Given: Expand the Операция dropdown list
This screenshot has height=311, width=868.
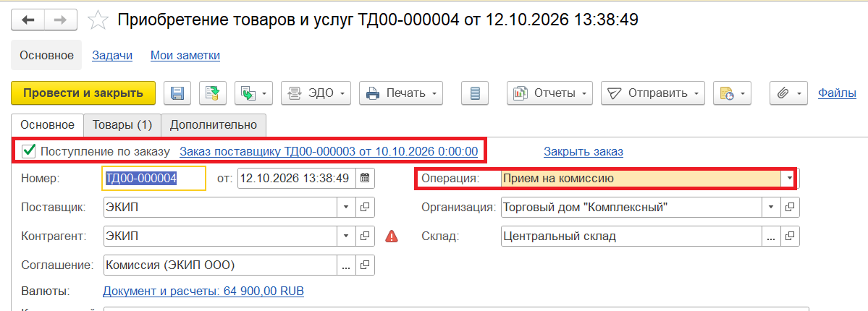Looking at the screenshot, I should (788, 178).
